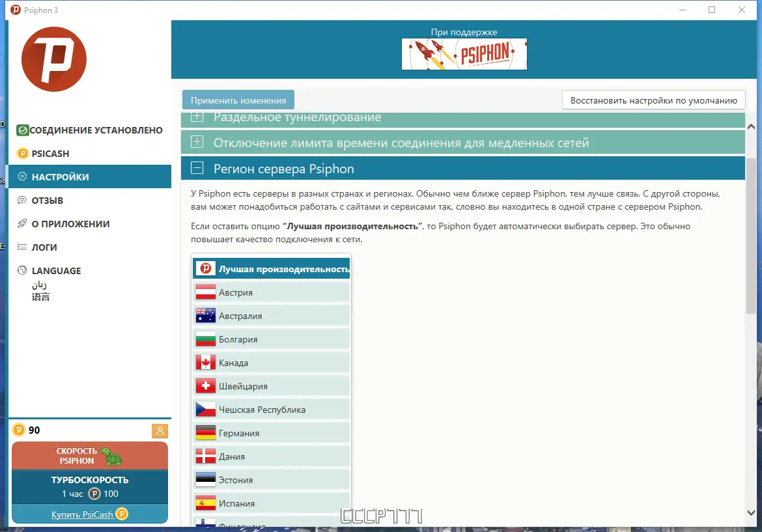Select Австрия as server region
The image size is (762, 532).
tap(272, 292)
